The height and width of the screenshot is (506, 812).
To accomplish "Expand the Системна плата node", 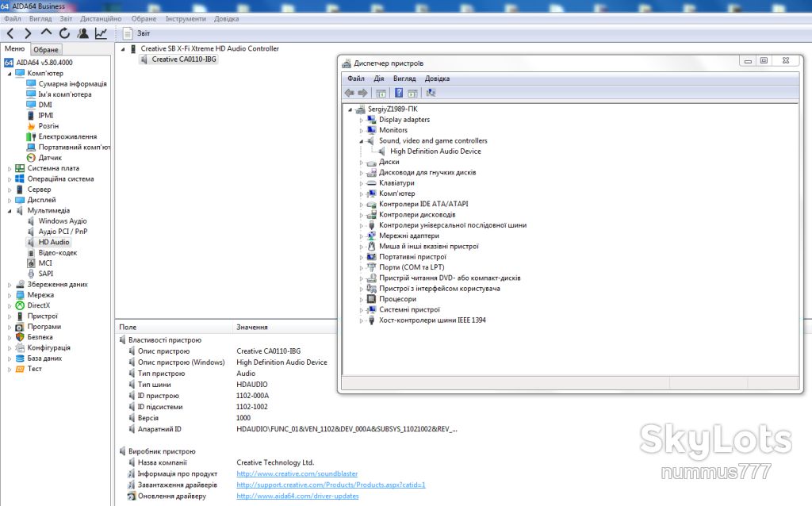I will 10,169.
